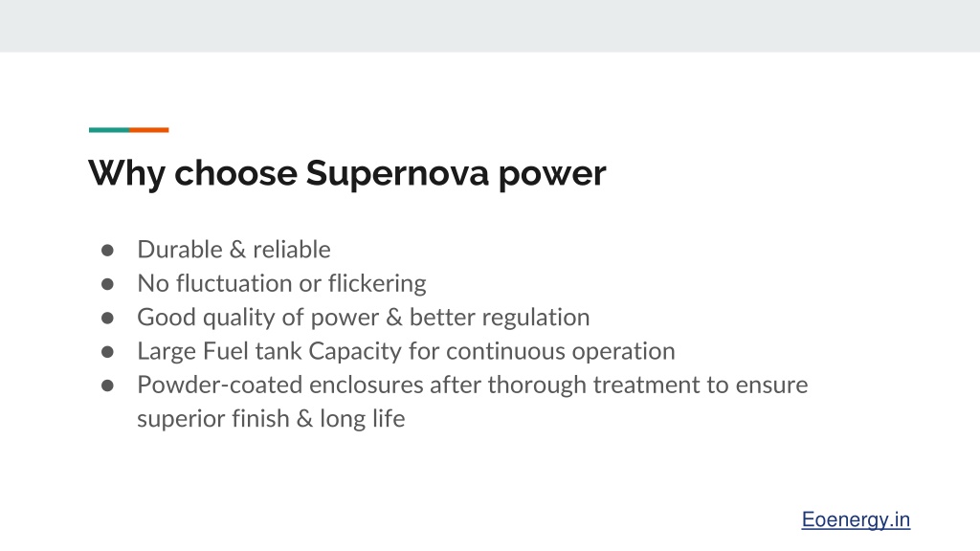The width and height of the screenshot is (980, 551).
Task: Select the "superior finish & long life" line
Action: pyautogui.click(x=271, y=419)
